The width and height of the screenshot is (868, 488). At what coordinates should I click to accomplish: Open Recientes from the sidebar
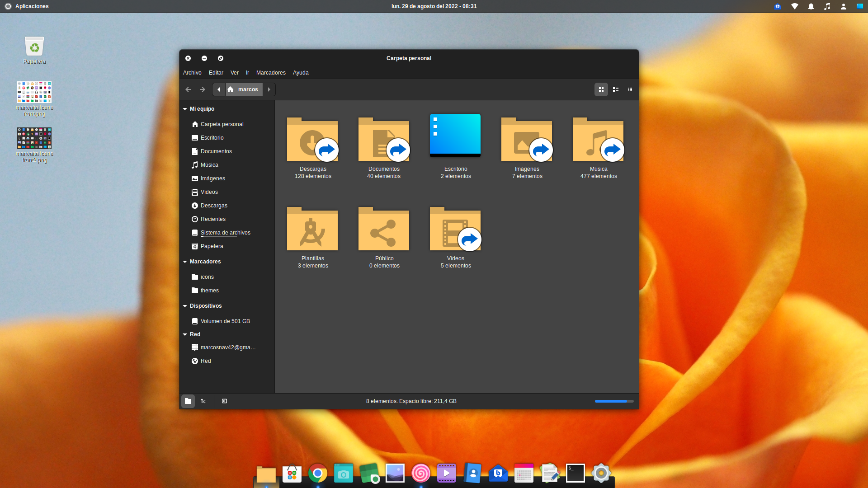[213, 219]
